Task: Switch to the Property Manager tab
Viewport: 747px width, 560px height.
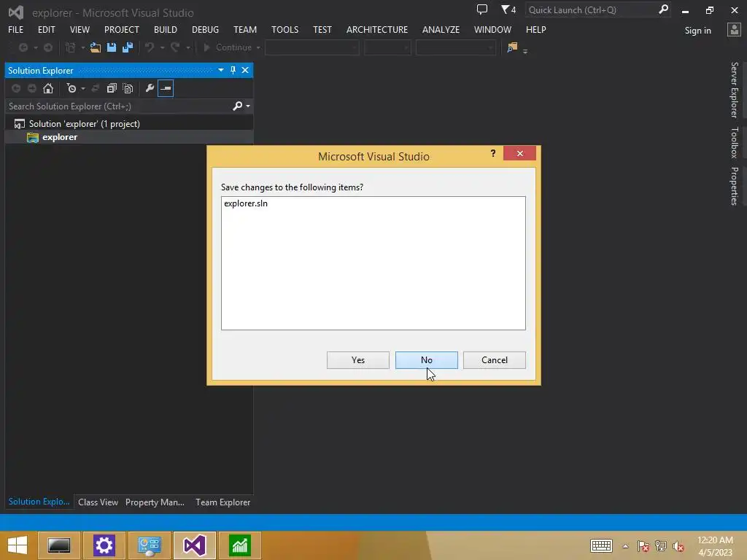Action: coord(155,502)
